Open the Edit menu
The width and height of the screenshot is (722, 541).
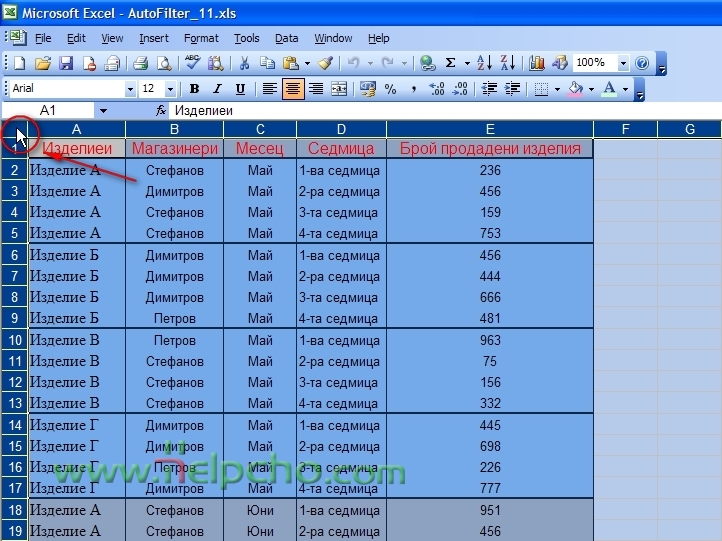pyautogui.click(x=76, y=38)
